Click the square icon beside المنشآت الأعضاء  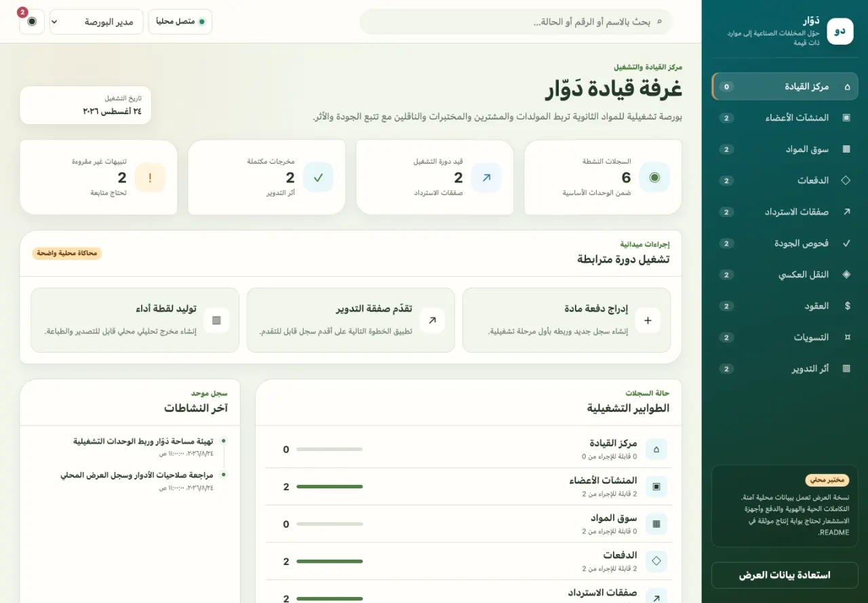tap(846, 118)
